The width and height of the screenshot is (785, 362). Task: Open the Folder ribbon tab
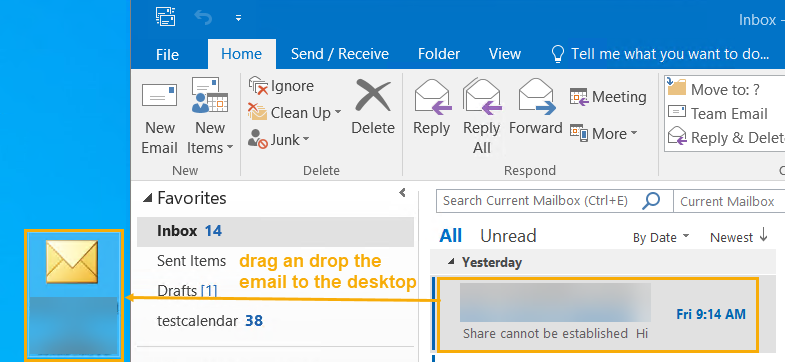(439, 54)
